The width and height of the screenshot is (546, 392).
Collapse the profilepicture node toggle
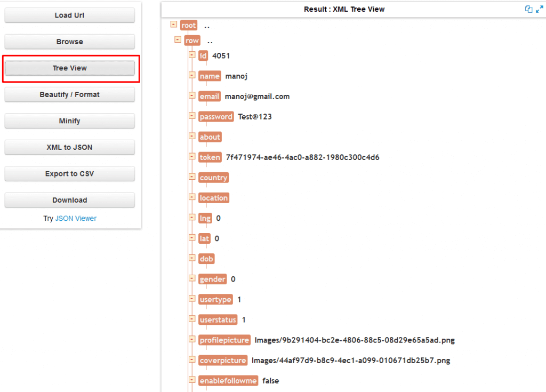pyautogui.click(x=192, y=339)
